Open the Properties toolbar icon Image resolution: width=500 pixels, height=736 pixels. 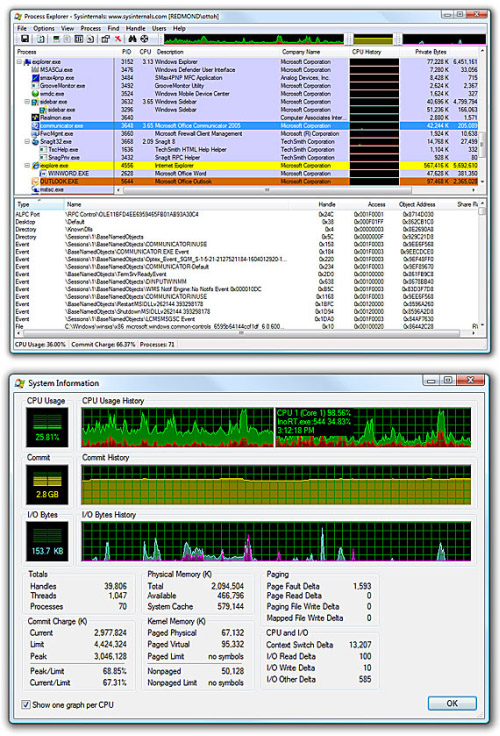pyautogui.click(x=105, y=39)
